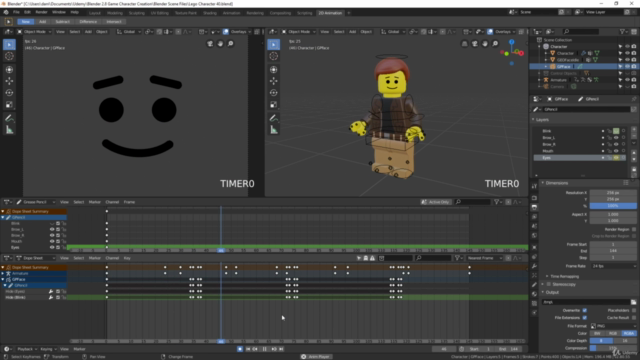This screenshot has width=640, height=360.
Task: Toggle visibility of Brow_L layer in Layers list
Action: point(616,138)
